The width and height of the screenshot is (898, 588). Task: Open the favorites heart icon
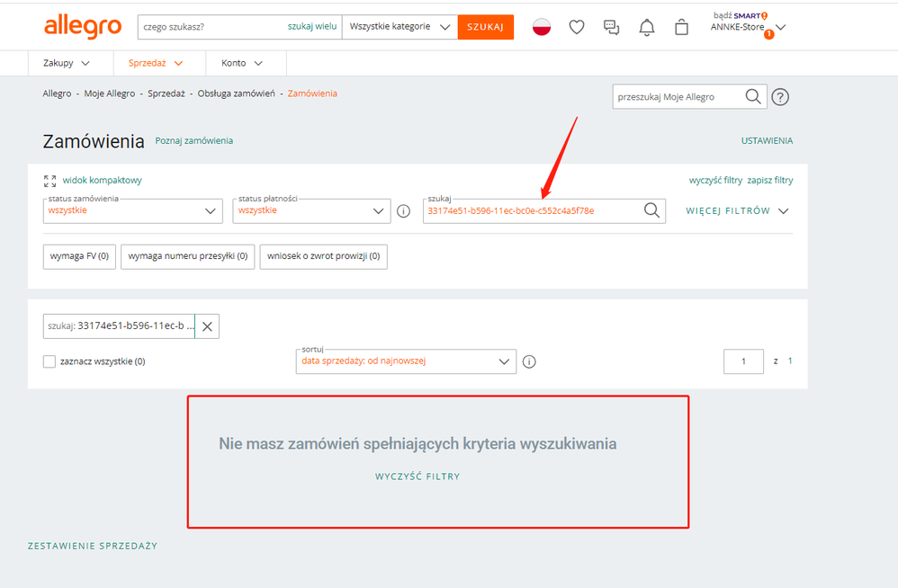click(x=577, y=27)
